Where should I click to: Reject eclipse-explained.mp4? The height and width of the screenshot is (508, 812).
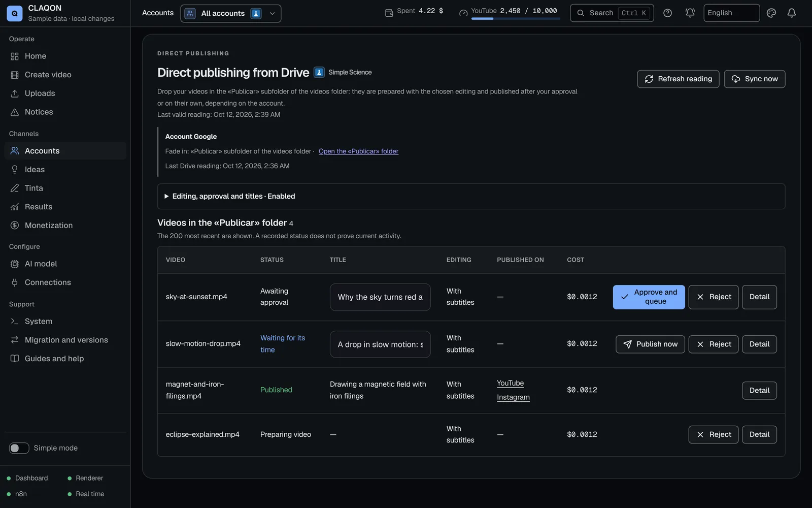click(713, 435)
